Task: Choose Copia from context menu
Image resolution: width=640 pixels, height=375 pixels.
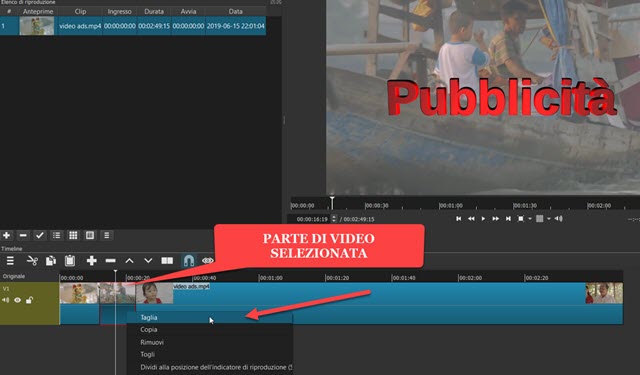Action: coord(210,329)
